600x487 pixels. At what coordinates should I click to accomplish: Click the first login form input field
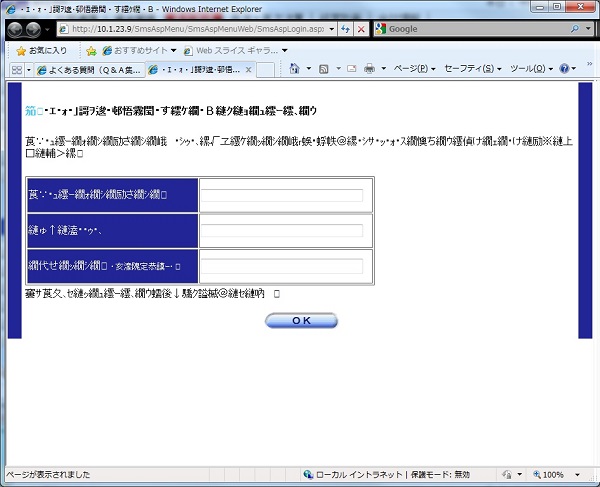pos(282,195)
